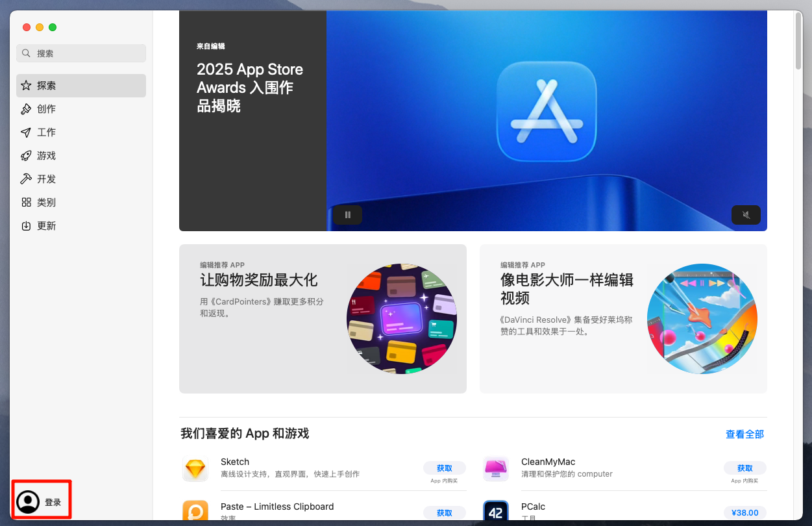Click the 来自编辑 label in the banner
Screen dimensions: 812x526
click(211, 47)
